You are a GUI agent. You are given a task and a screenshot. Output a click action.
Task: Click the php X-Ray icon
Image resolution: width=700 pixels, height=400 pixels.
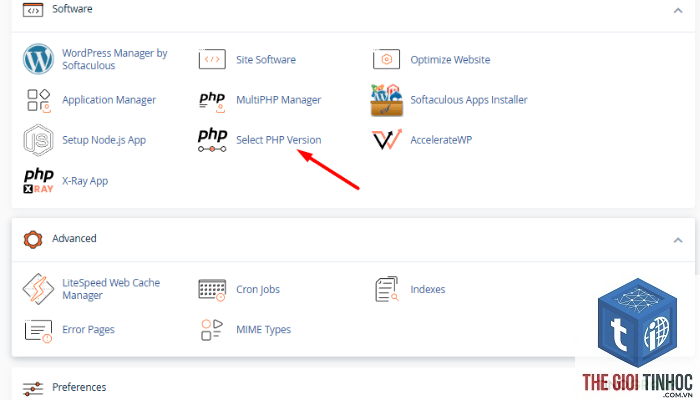pos(38,180)
